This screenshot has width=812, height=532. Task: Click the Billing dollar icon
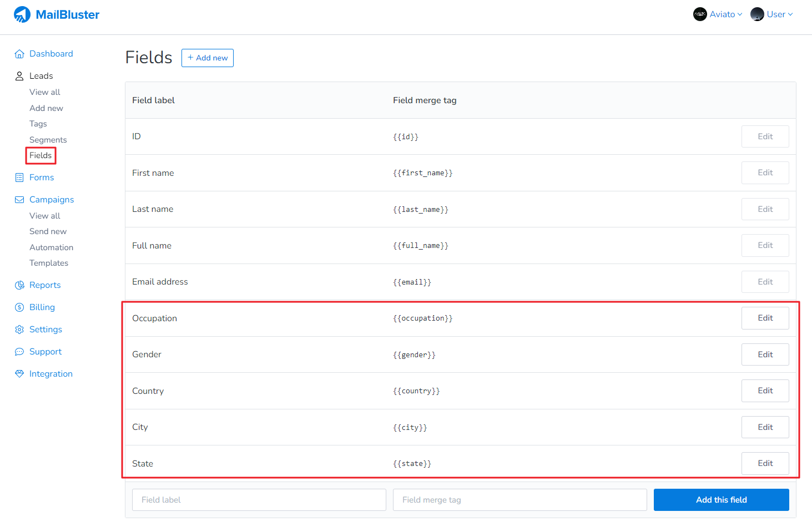click(x=19, y=307)
